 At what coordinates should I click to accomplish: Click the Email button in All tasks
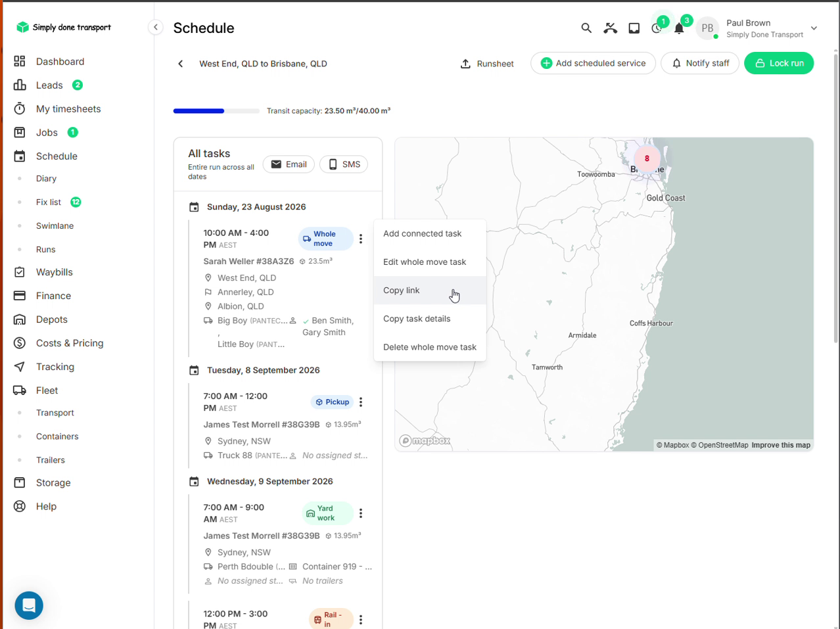[289, 164]
